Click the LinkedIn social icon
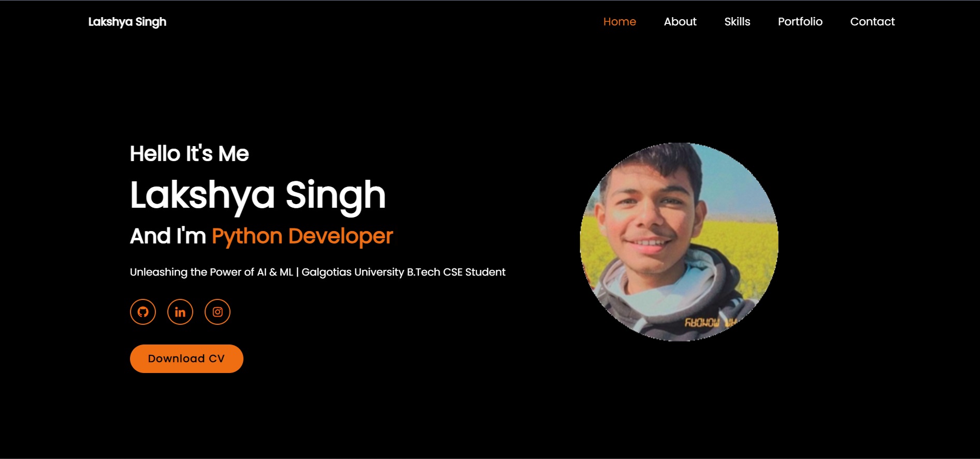Viewport: 980px width, 459px height. 180,312
